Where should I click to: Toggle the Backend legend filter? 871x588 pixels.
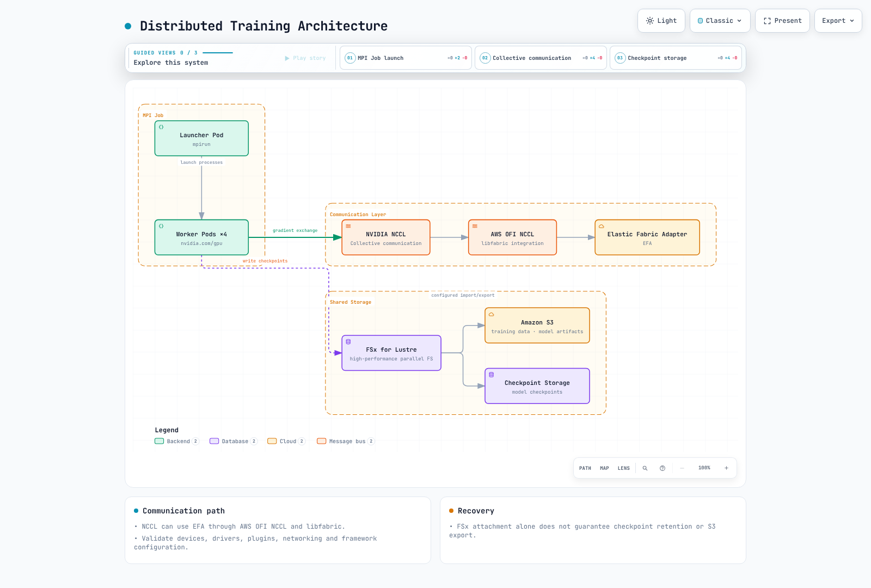click(177, 442)
